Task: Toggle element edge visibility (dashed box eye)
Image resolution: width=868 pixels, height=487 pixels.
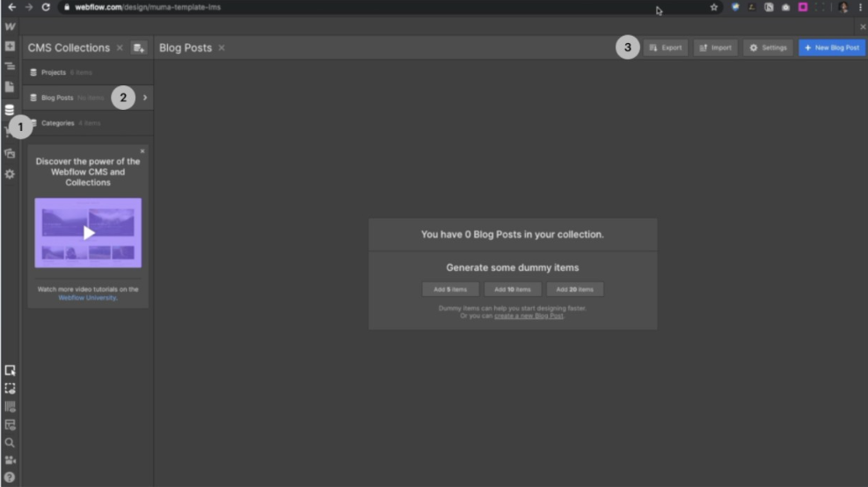Action: coord(10,388)
